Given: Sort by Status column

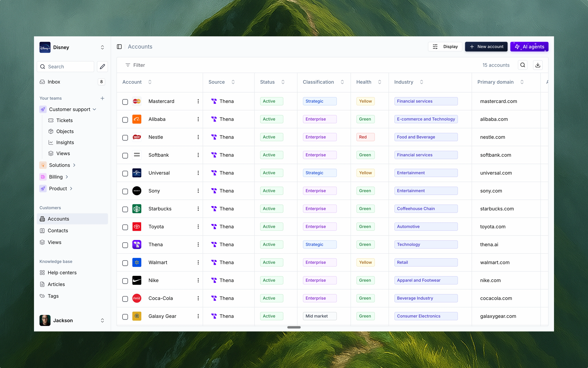Looking at the screenshot, I should tap(283, 82).
